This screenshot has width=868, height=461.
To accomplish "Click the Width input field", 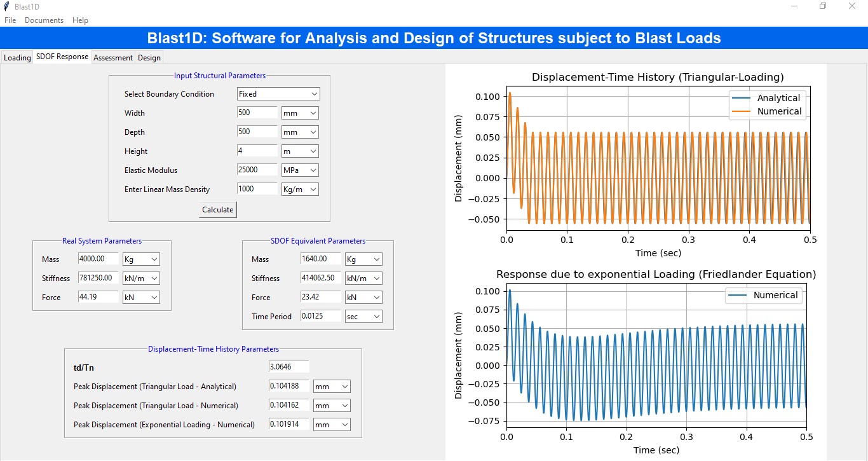I will pyautogui.click(x=257, y=113).
